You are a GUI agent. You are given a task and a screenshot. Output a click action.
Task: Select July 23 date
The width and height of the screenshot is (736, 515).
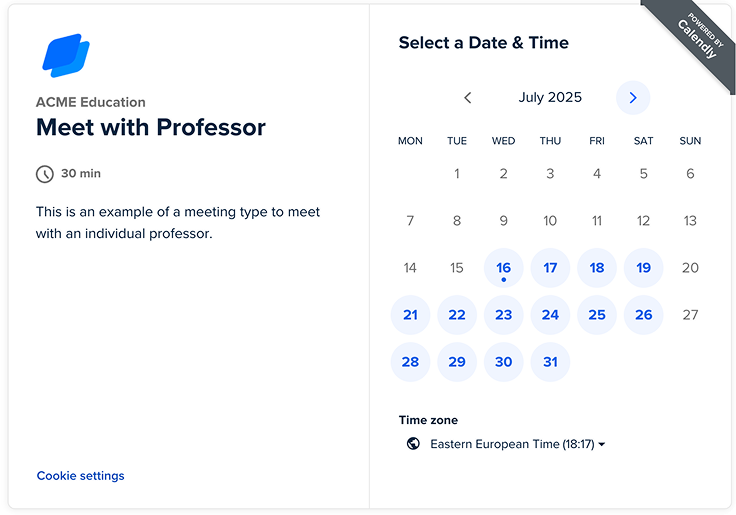[503, 315]
